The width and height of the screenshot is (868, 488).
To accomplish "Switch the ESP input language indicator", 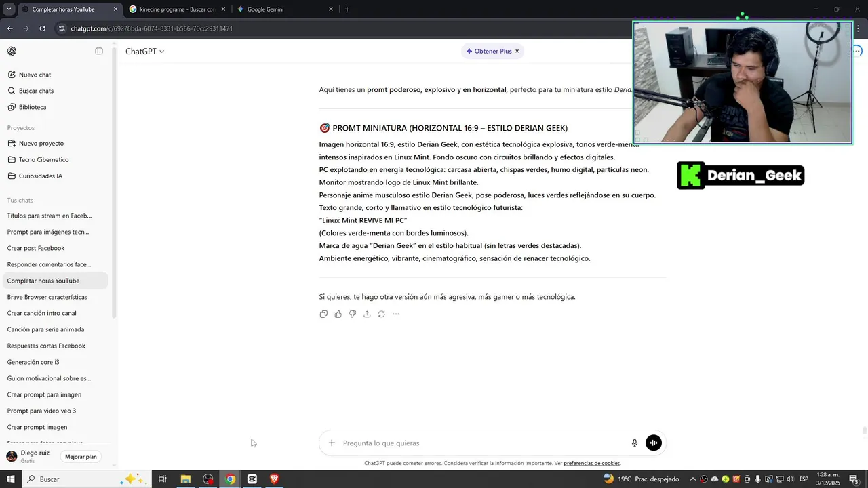I will (x=804, y=479).
